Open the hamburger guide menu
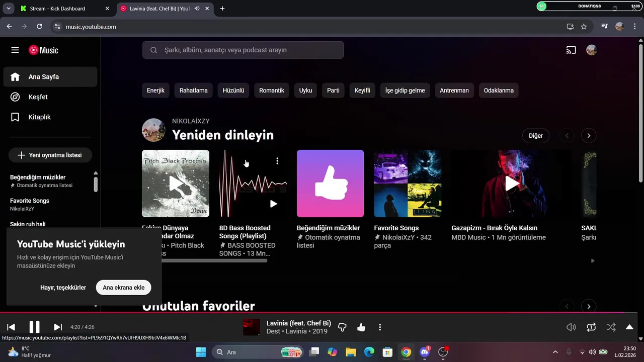The height and width of the screenshot is (362, 644). [15, 50]
